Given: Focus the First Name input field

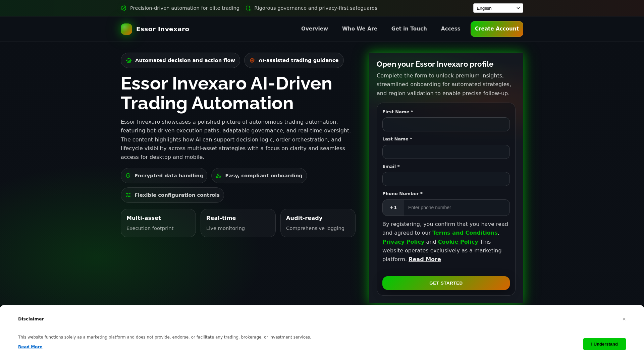Looking at the screenshot, I should pyautogui.click(x=446, y=124).
